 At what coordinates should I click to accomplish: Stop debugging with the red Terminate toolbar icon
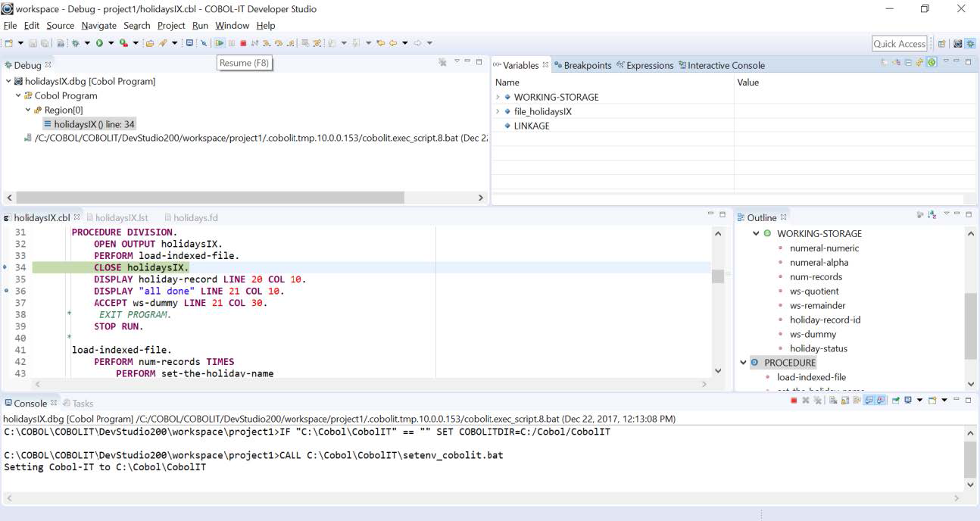[243, 43]
